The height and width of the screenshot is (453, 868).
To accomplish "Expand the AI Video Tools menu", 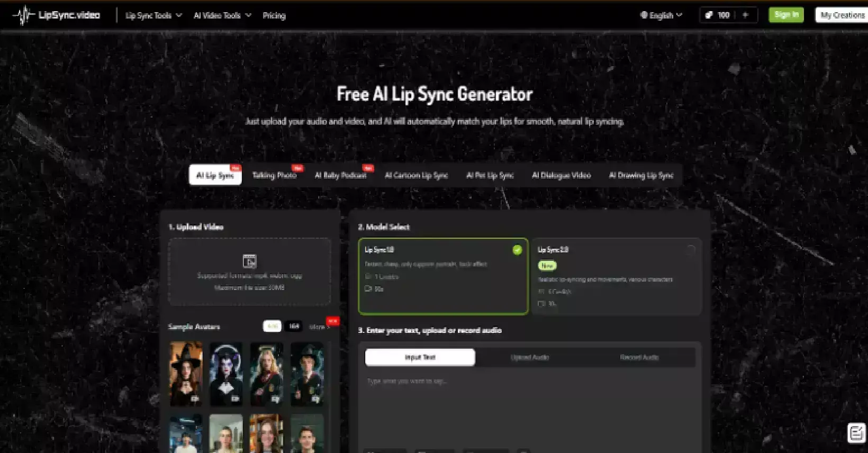I will (x=222, y=15).
